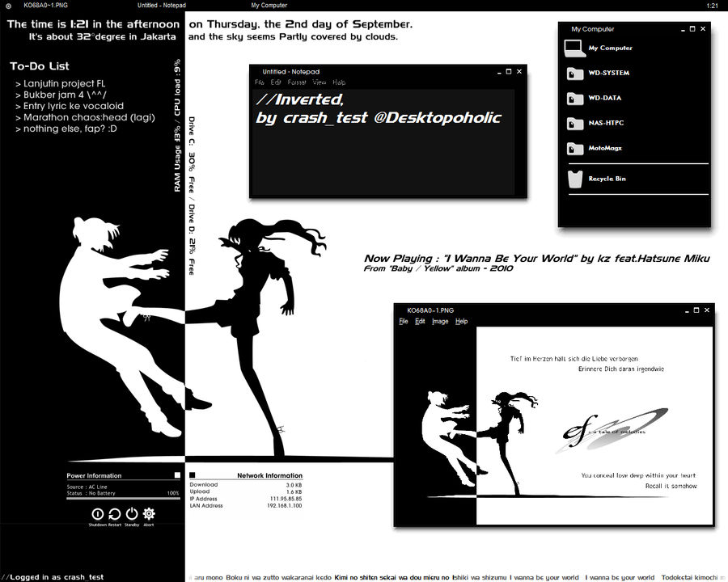728x582 pixels.
Task: Click the 'Now Playing' song title line
Action: point(537,259)
